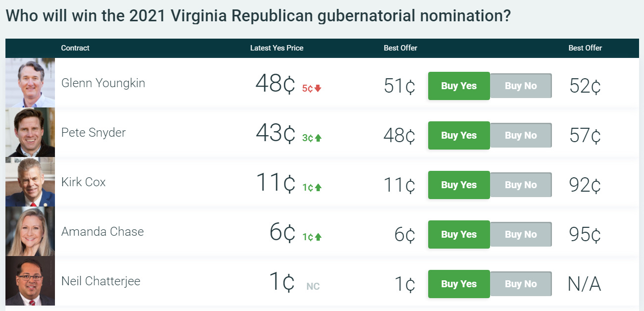Click green up arrow beside Kirk Cox price
The width and height of the screenshot is (644, 311).
318,188
